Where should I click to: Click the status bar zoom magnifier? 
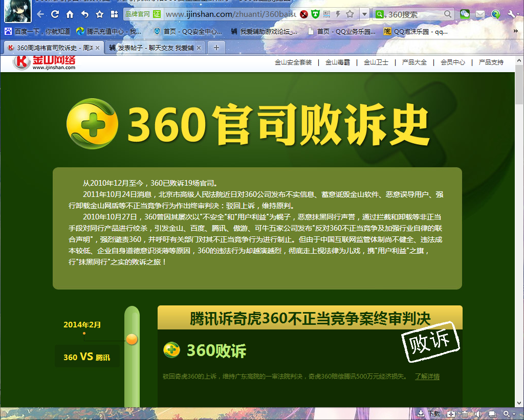click(x=507, y=414)
